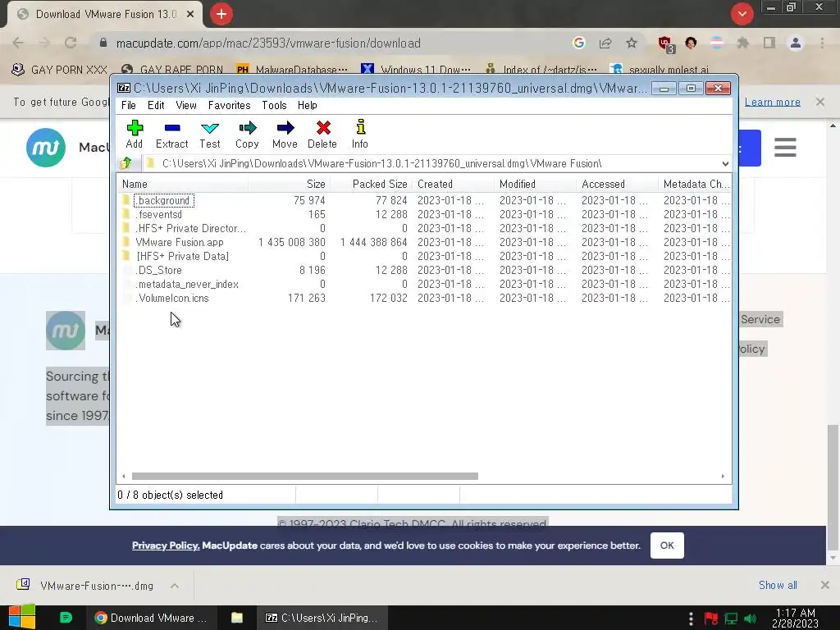Click the address path field in 7-Zip
840x630 pixels.
point(431,163)
